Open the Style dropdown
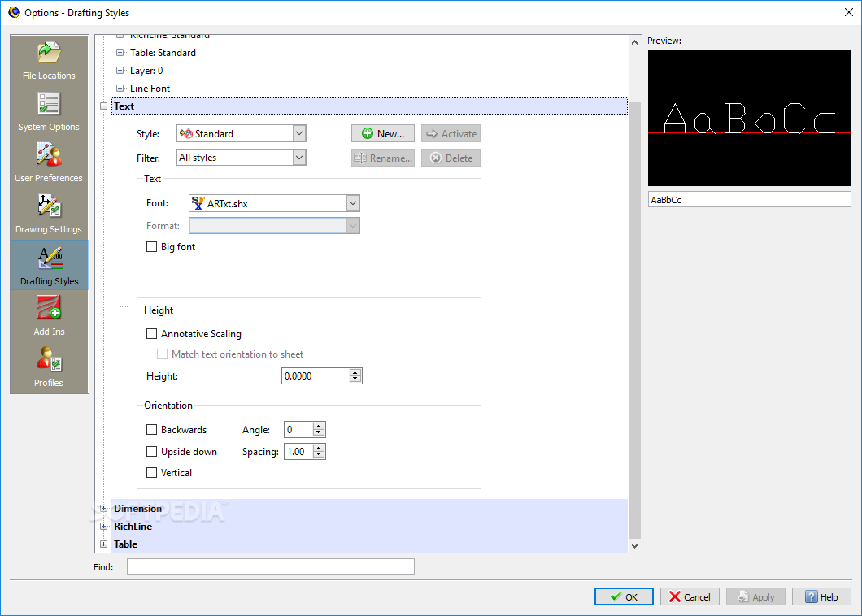862x616 pixels. pos(299,133)
